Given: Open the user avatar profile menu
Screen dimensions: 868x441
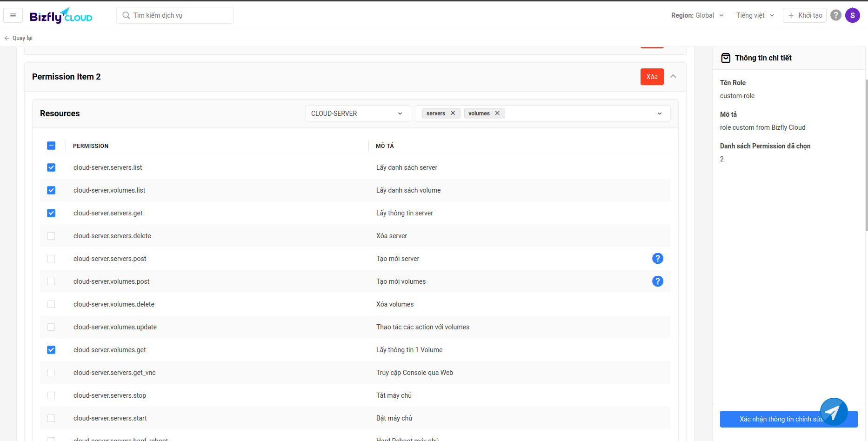Looking at the screenshot, I should tap(852, 15).
